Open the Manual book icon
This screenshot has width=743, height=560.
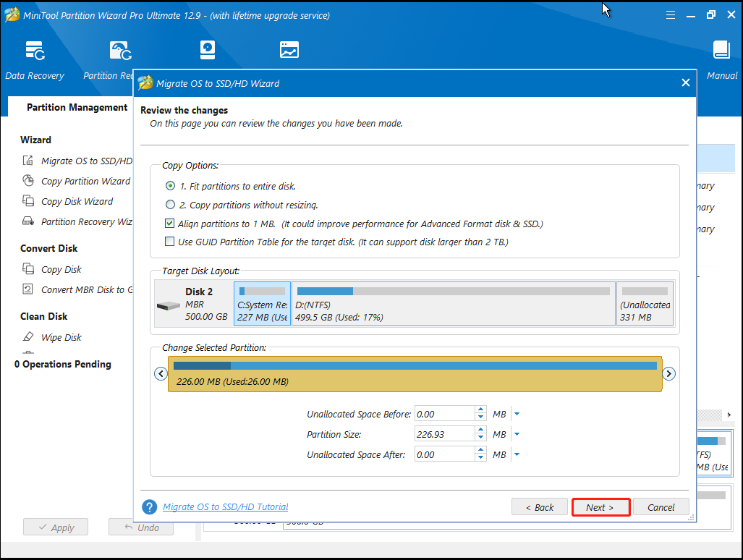(x=721, y=50)
